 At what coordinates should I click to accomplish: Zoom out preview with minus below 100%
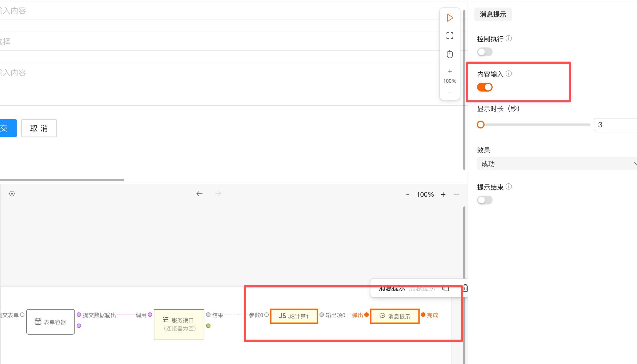tap(450, 92)
